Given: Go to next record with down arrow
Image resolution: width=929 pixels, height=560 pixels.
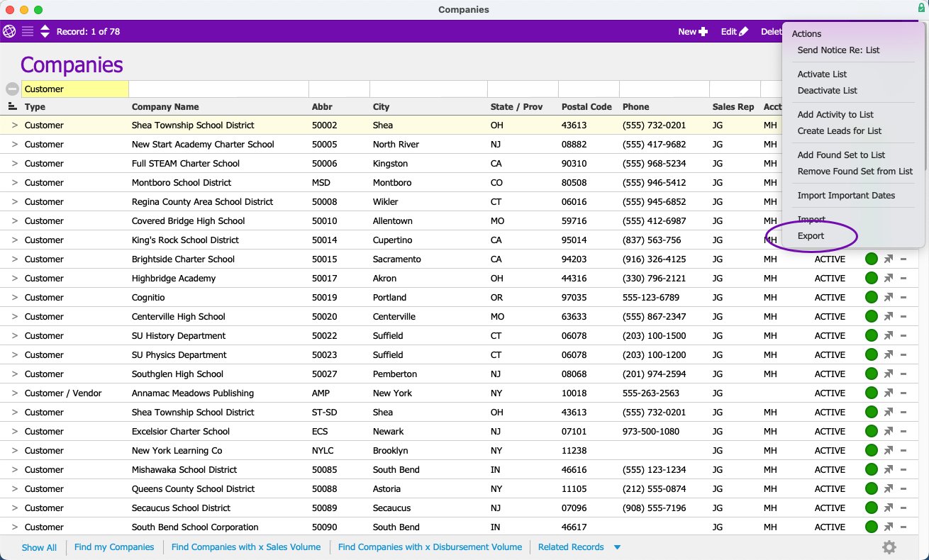Looking at the screenshot, I should tap(45, 35).
